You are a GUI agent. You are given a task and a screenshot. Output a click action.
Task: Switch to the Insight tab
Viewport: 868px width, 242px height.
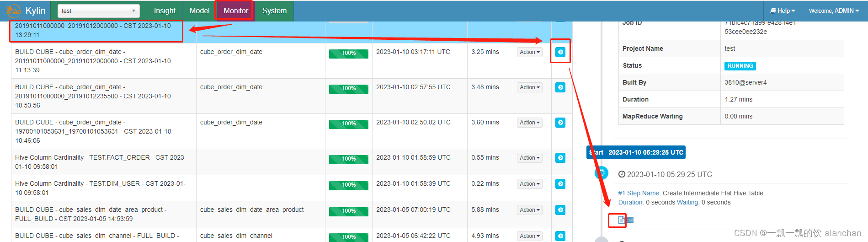[165, 11]
